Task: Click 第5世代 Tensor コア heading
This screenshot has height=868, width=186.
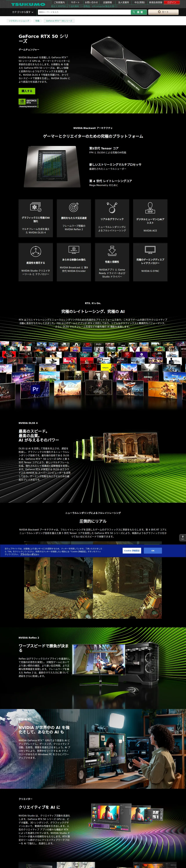Action: [104, 148]
